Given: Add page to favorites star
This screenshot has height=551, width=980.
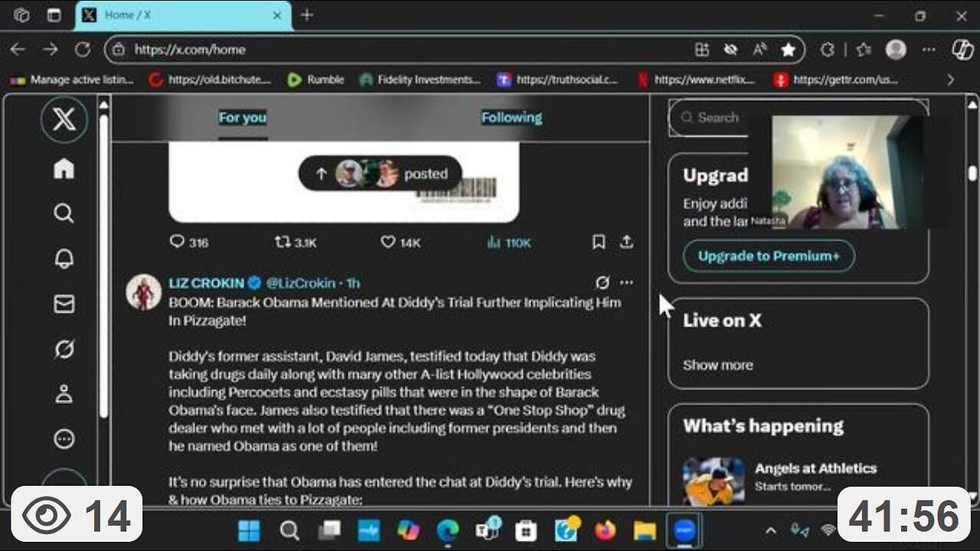Looking at the screenshot, I should (788, 50).
